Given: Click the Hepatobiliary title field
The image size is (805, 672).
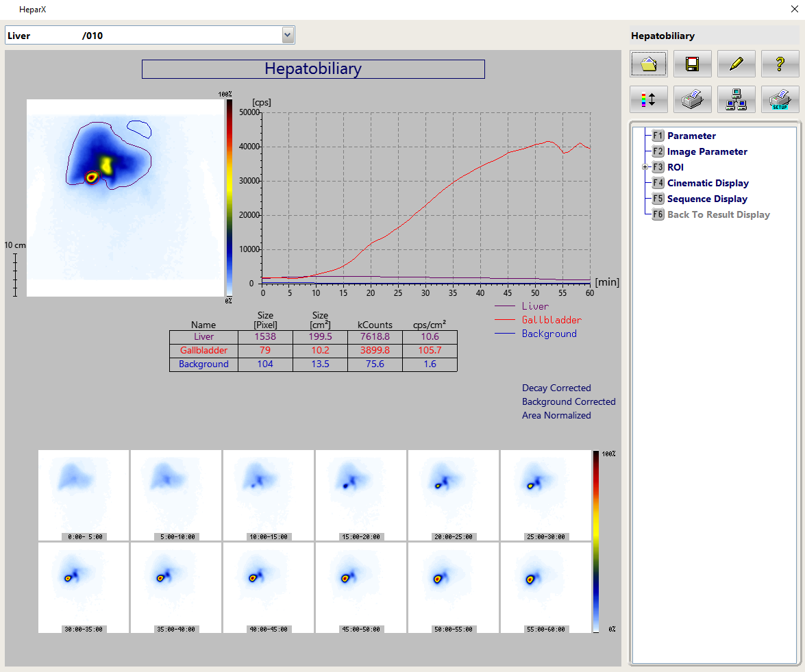Looking at the screenshot, I should [313, 69].
